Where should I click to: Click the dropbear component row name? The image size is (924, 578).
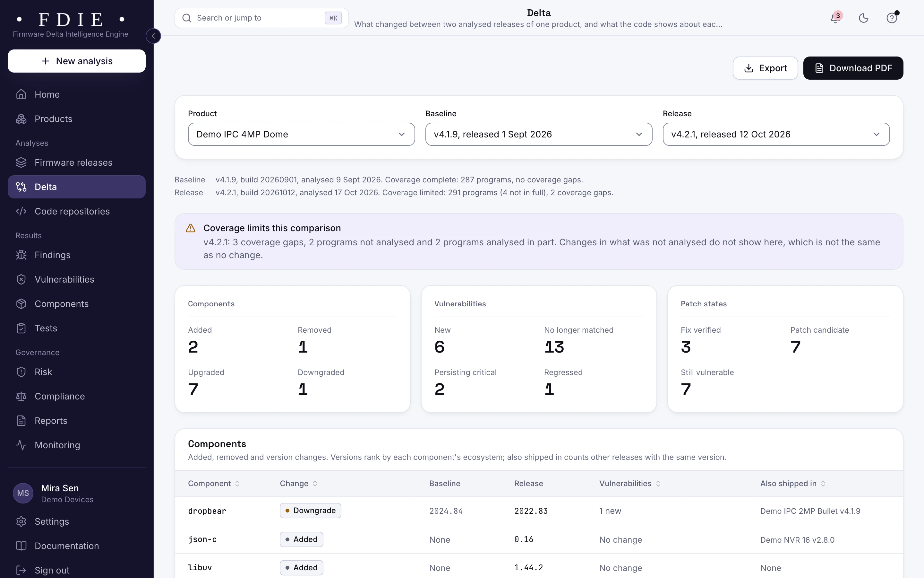pos(207,511)
